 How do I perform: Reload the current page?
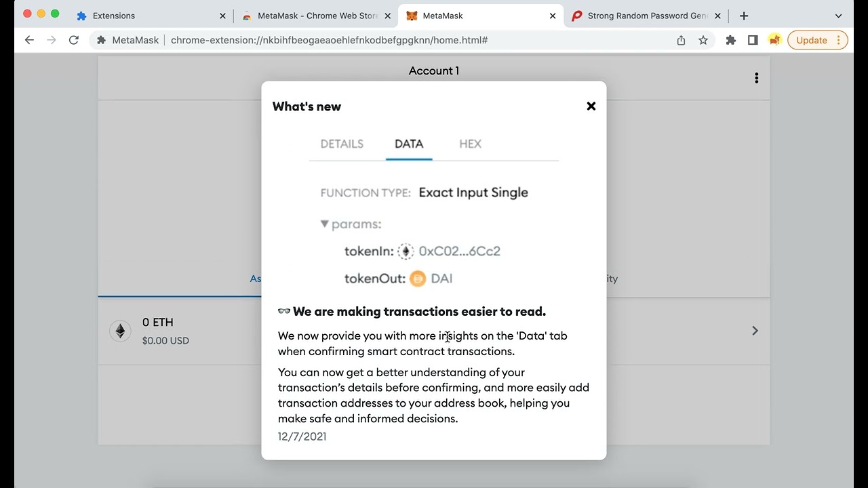[74, 40]
